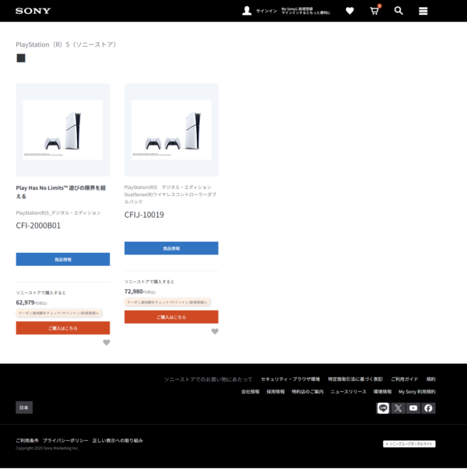Open the shopping cart icon in header
Screen dimensions: 467x476
pos(374,11)
